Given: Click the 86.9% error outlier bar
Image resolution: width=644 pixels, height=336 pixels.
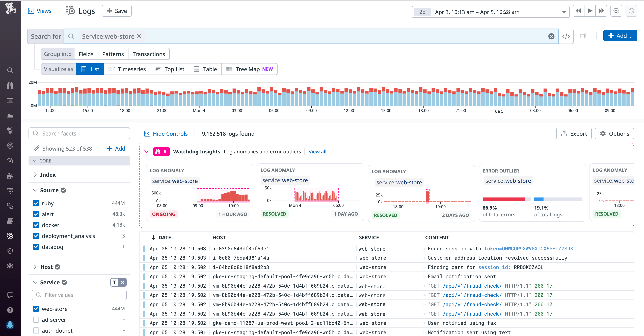Looking at the screenshot, I should (504, 199).
